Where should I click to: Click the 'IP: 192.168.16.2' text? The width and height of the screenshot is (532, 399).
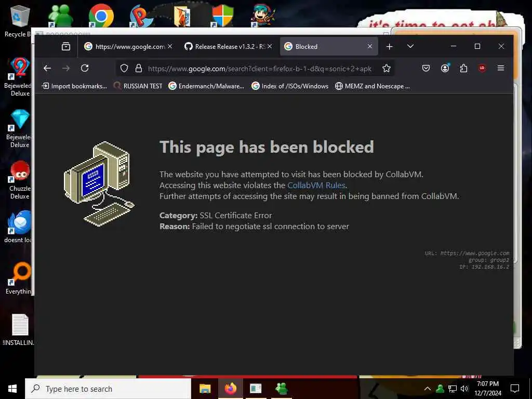484,267
